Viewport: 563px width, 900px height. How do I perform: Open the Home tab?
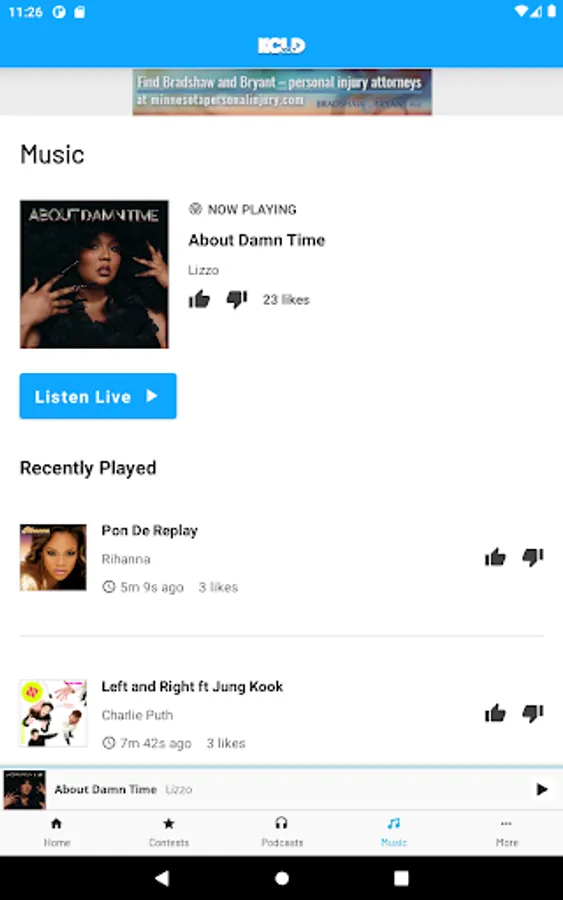point(56,832)
